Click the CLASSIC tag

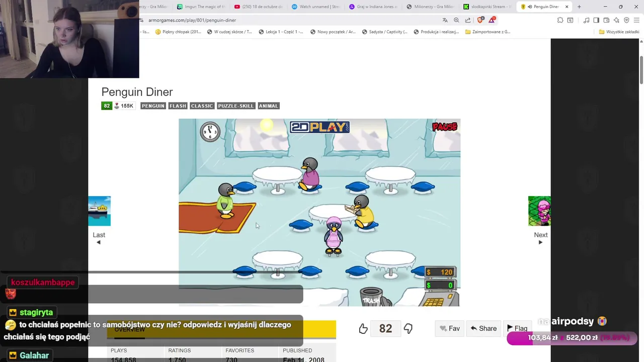(202, 106)
